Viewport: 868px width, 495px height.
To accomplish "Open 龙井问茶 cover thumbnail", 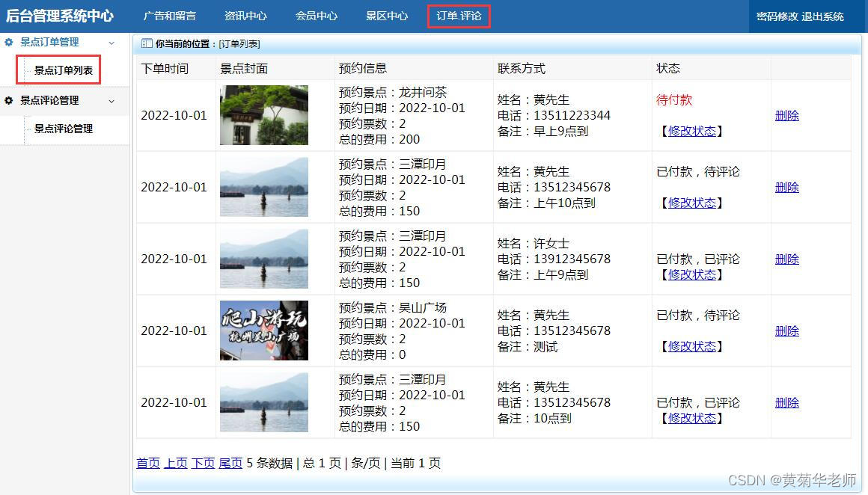I will click(264, 115).
